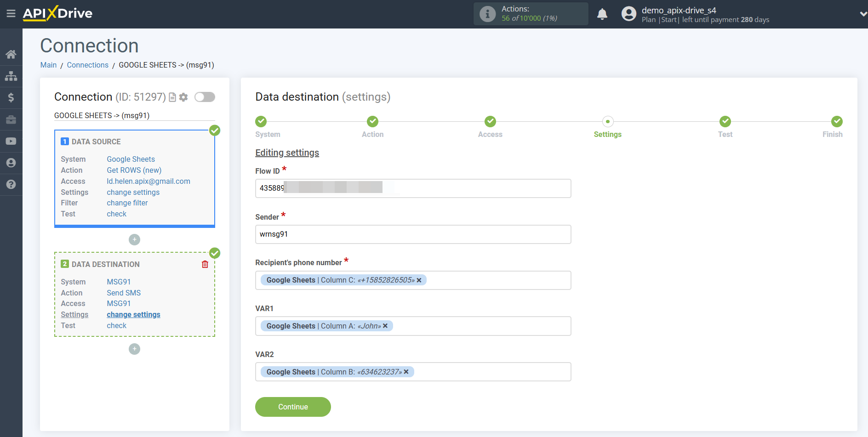Viewport: 868px width, 437px height.
Task: Open the video tutorials sidebar icon
Action: pyautogui.click(x=11, y=141)
